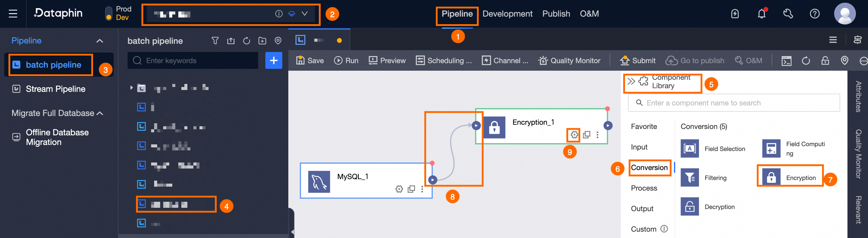Expand the first folder in pipeline tree
Screen dimensions: 868x238
[131, 88]
